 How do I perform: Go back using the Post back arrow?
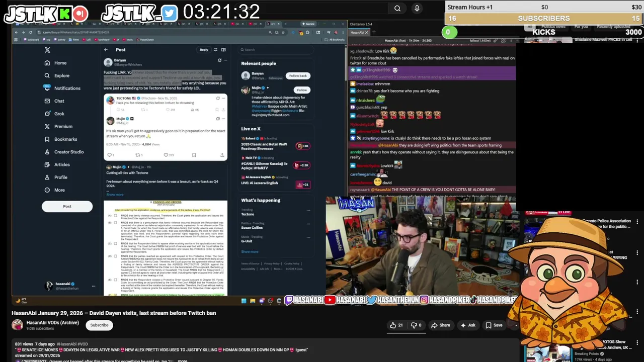click(x=106, y=50)
